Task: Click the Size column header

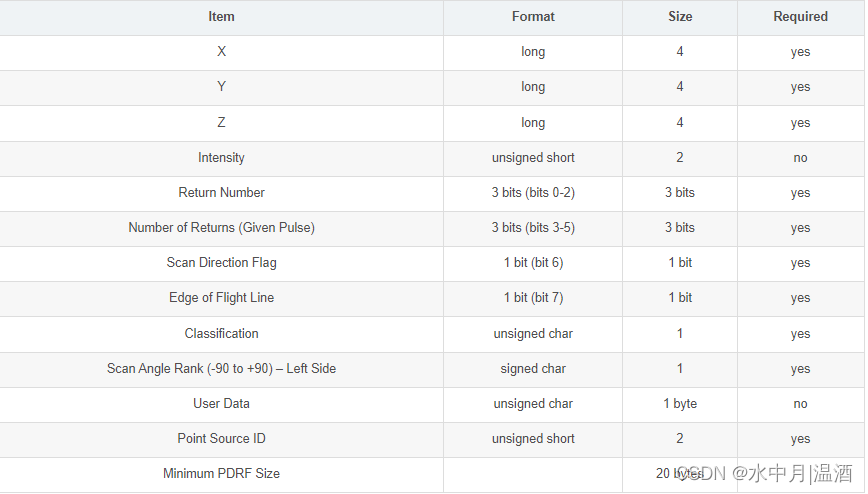Action: pyautogui.click(x=680, y=17)
